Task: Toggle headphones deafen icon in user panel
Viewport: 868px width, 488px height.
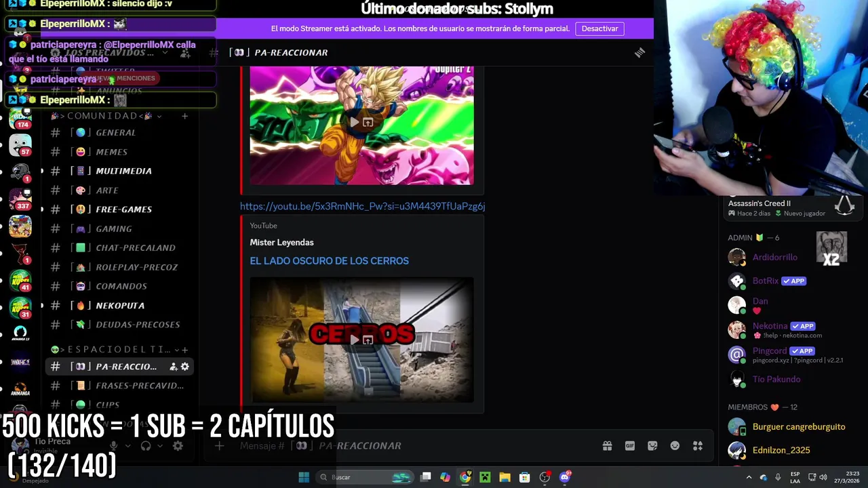Action: click(146, 445)
